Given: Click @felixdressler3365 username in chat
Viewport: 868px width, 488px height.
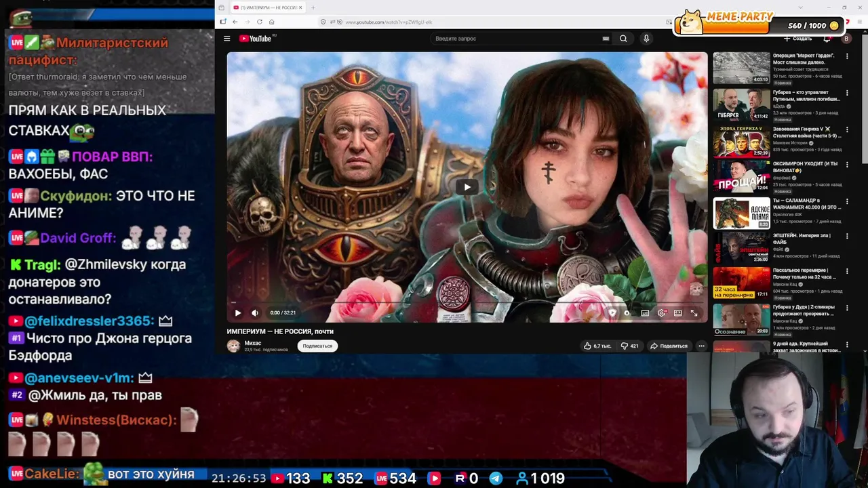Looking at the screenshot, I should (x=89, y=321).
